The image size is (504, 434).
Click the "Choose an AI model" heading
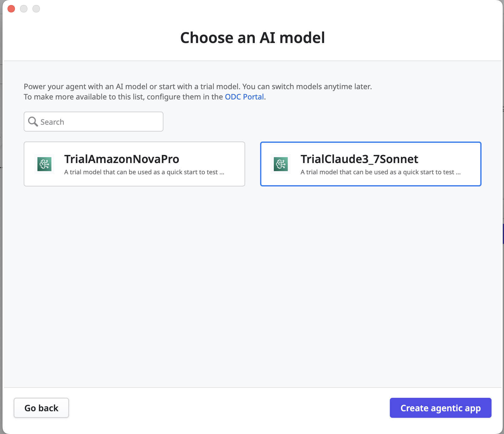[x=252, y=38]
